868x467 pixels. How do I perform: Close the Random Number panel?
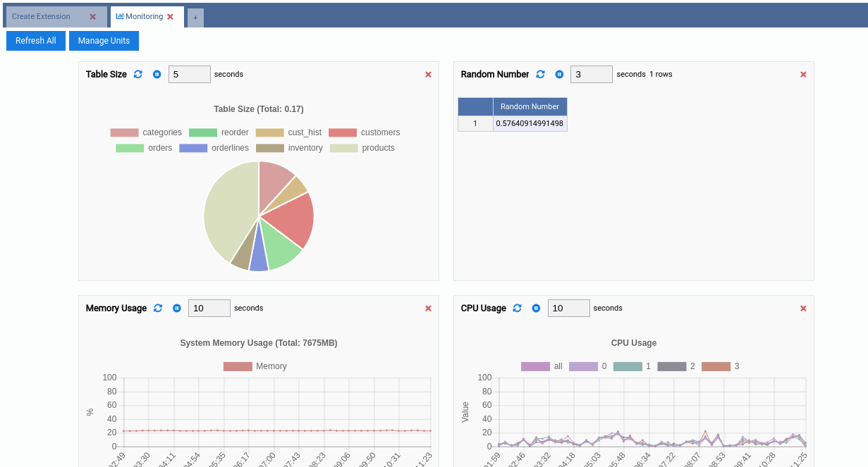(x=802, y=74)
